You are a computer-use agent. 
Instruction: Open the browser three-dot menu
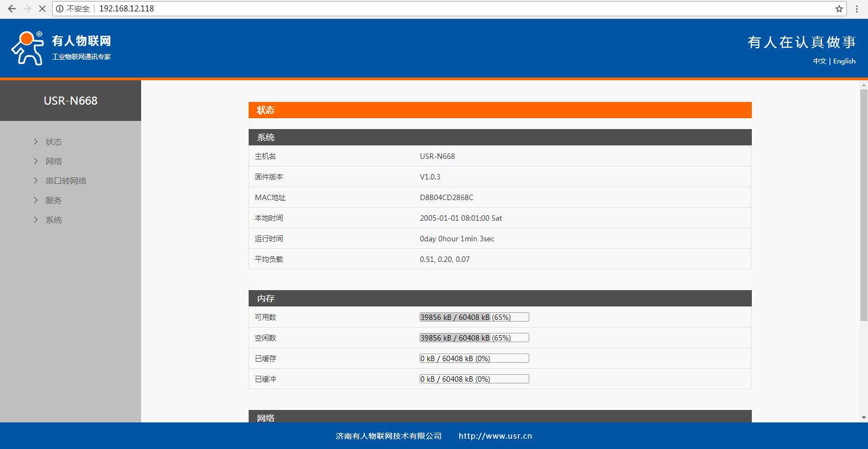(x=857, y=9)
